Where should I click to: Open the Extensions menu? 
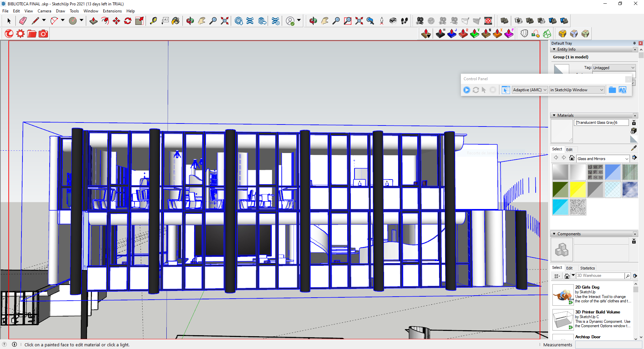pos(112,11)
